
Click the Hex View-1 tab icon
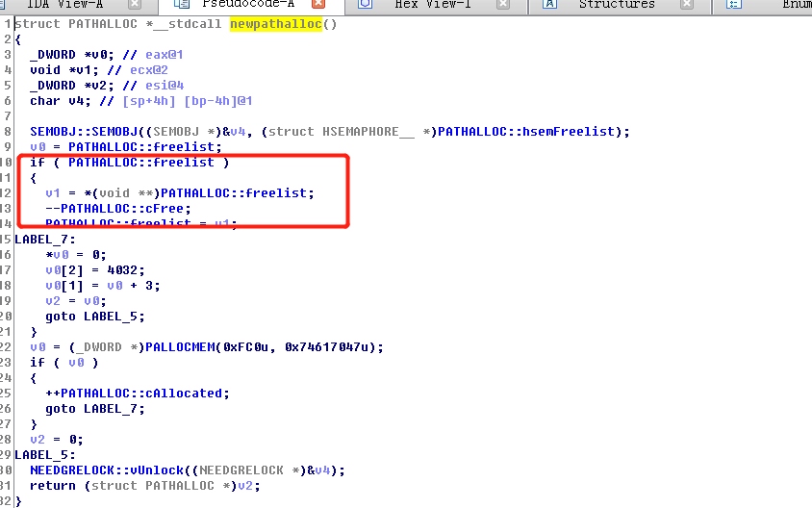(x=365, y=4)
